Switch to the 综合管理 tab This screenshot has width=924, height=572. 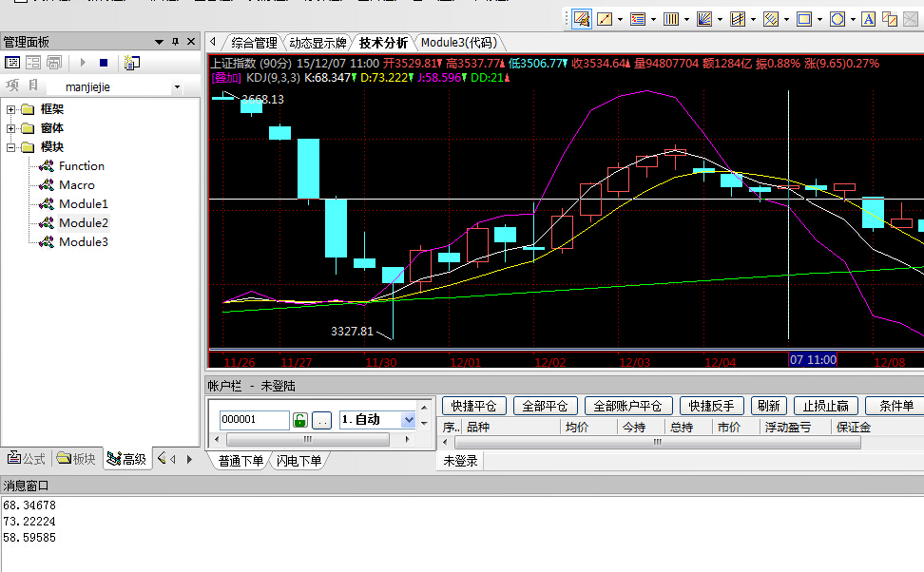254,43
